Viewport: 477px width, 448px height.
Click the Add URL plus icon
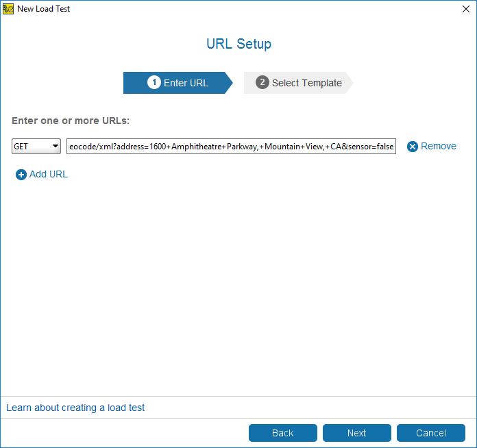pyautogui.click(x=21, y=175)
